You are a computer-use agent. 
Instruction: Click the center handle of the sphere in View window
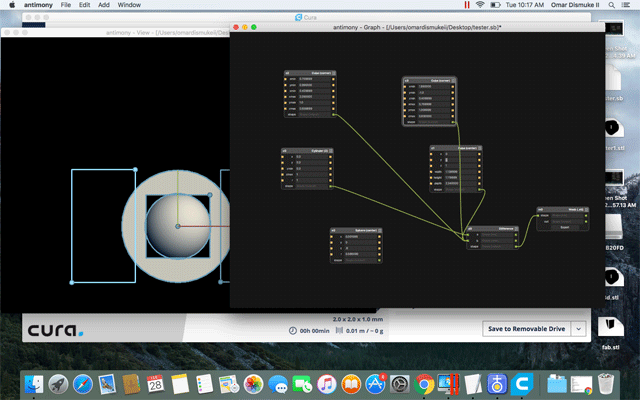pos(178,226)
